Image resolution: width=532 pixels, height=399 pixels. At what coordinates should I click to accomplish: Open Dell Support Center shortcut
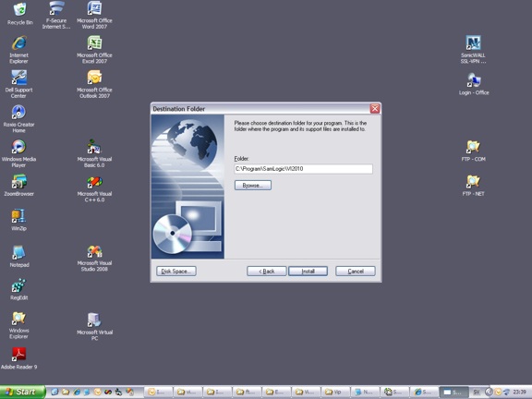coord(19,84)
